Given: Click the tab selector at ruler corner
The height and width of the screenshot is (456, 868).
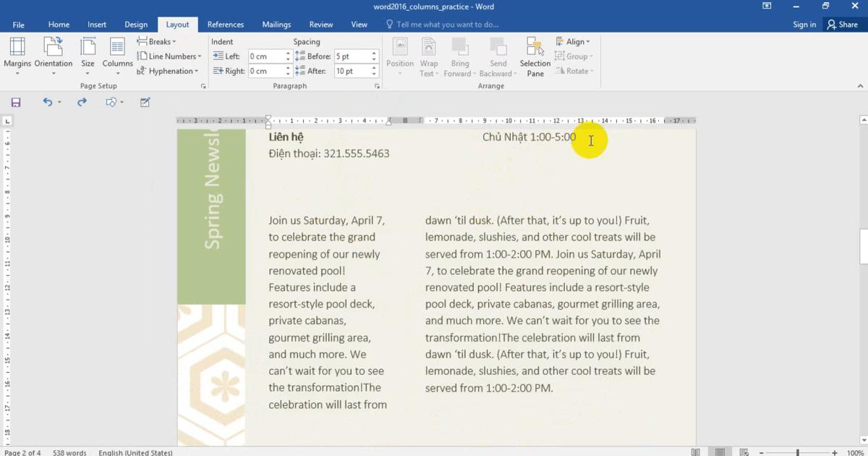Looking at the screenshot, I should 7,121.
